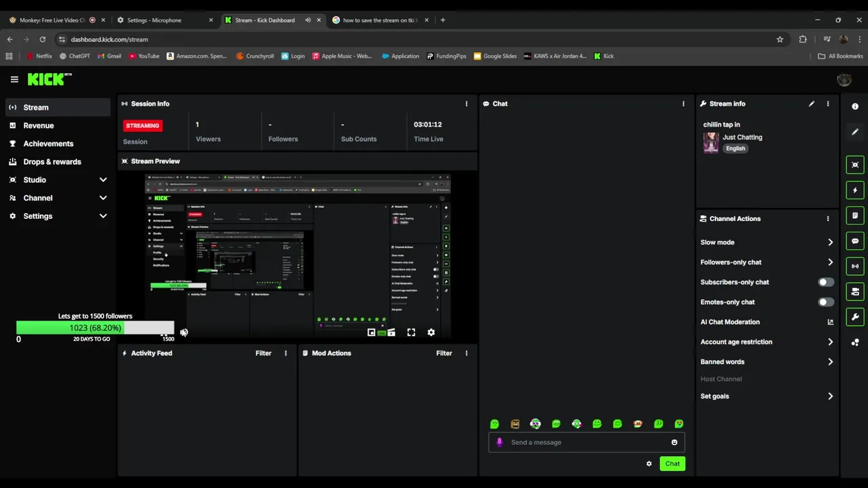The height and width of the screenshot is (488, 868).
Task: Click the pencil edit icon in right sidebar
Action: 855,132
